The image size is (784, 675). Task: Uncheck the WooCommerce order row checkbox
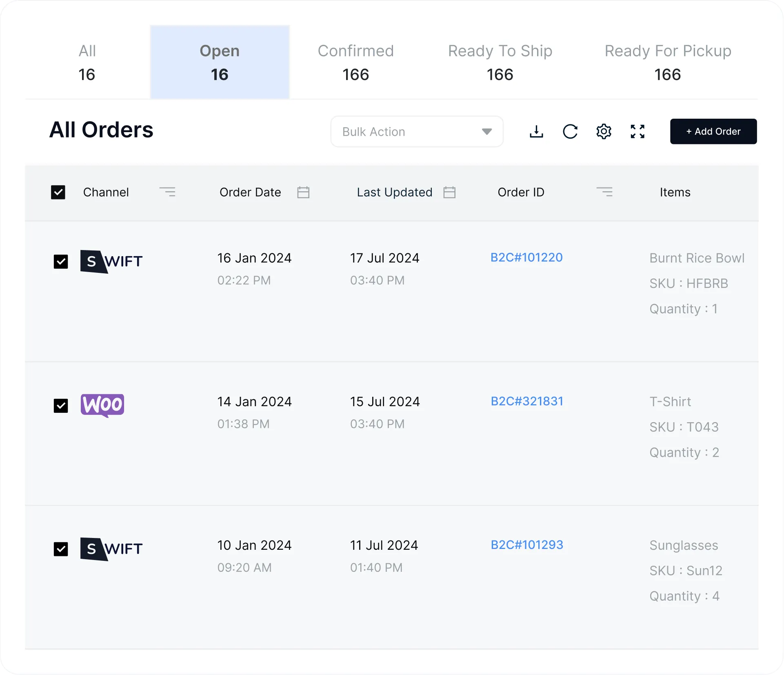click(x=61, y=405)
